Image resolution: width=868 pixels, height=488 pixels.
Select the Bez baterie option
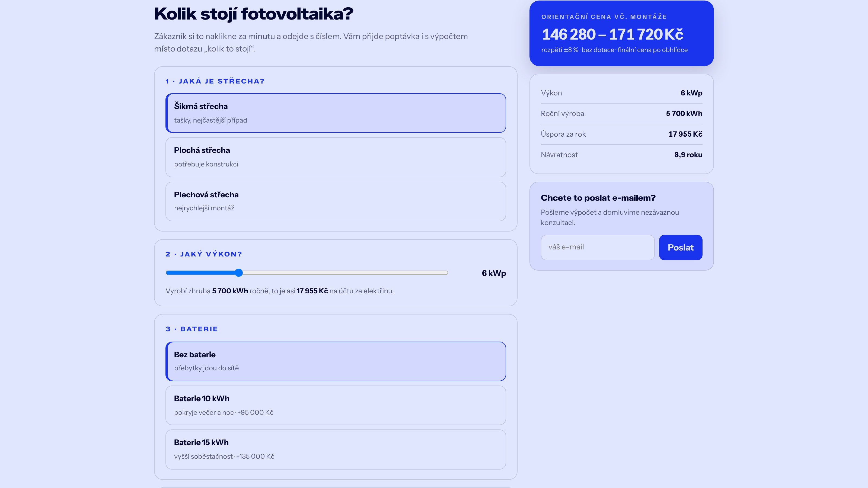coord(336,361)
